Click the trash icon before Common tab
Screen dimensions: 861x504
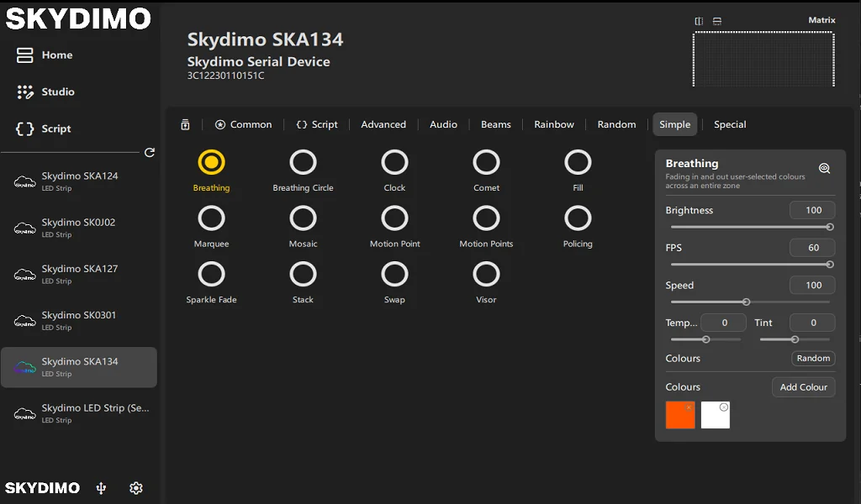185,124
